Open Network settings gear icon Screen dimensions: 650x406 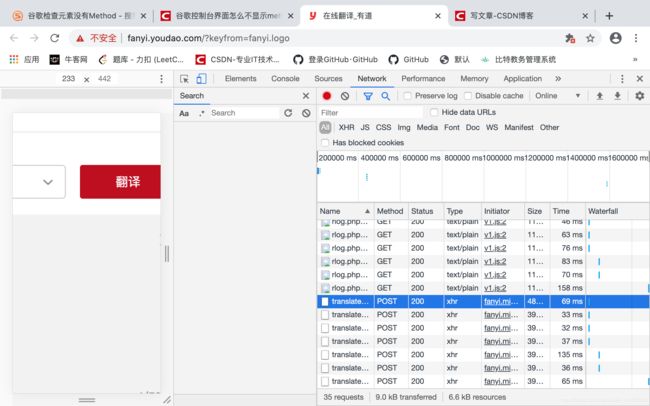pyautogui.click(x=640, y=96)
